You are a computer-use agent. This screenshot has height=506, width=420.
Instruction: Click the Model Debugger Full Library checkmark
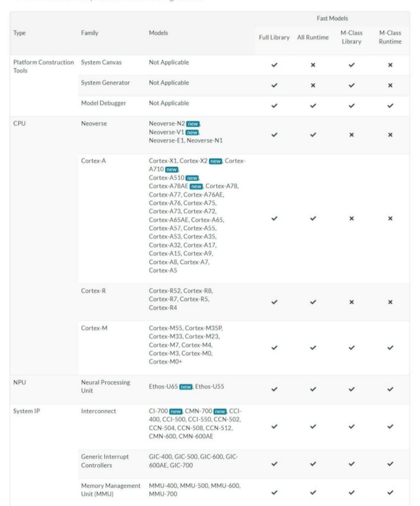coord(275,106)
